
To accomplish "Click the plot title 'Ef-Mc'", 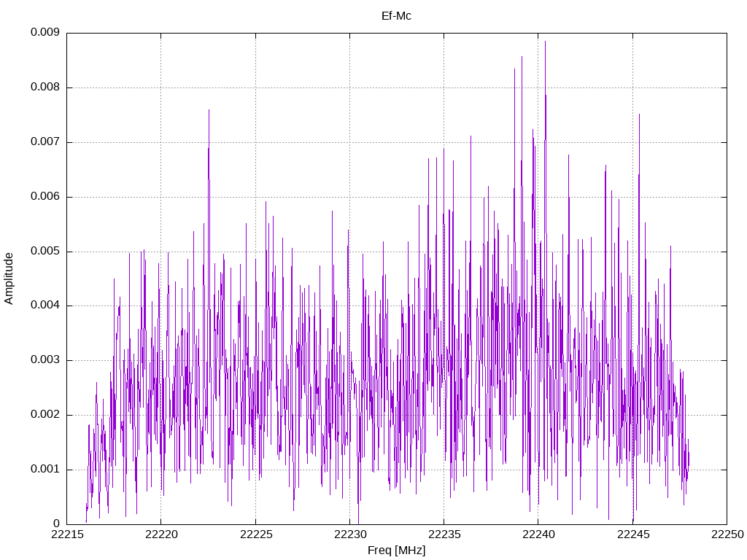I will click(x=396, y=16).
